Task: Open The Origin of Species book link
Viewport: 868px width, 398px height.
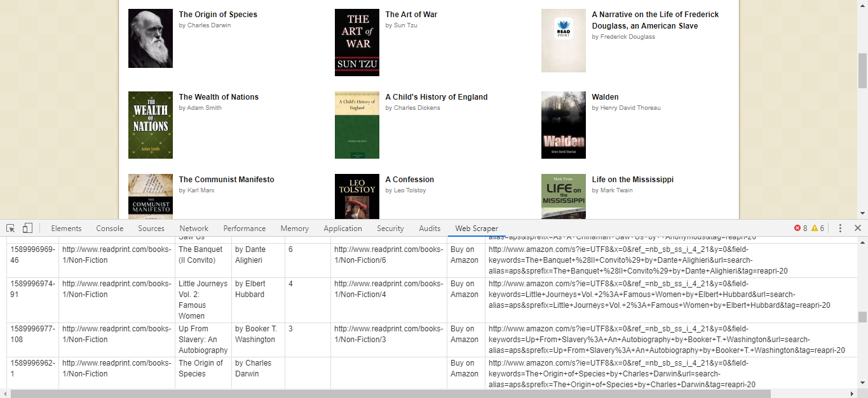Action: point(218,15)
